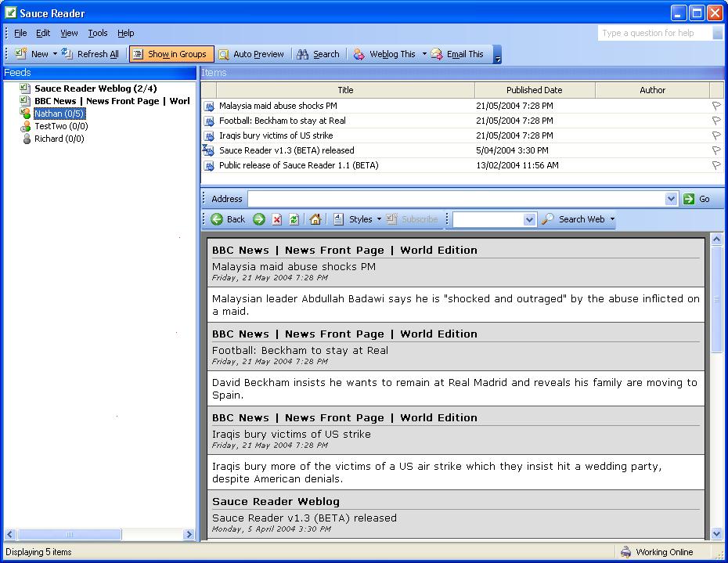Open the Tools menu
728x563 pixels.
(x=98, y=33)
